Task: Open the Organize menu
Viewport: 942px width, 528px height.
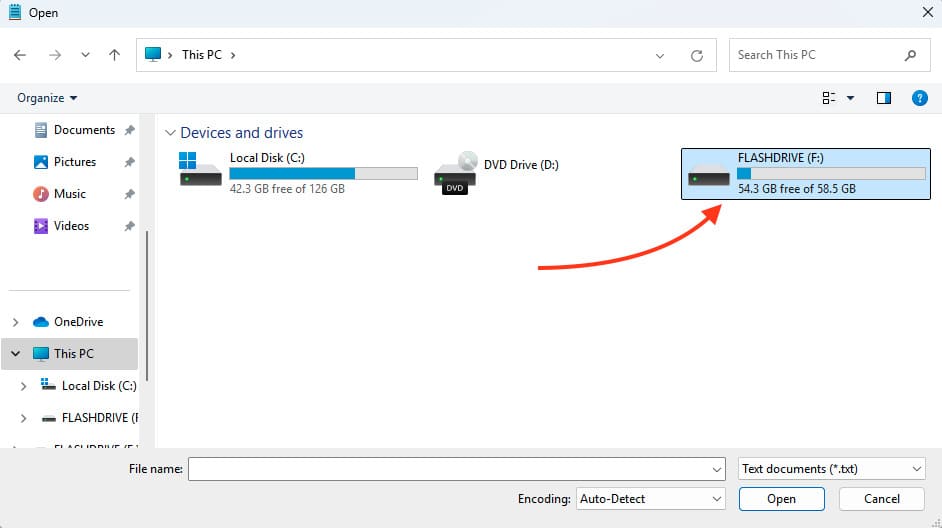Action: 47,98
